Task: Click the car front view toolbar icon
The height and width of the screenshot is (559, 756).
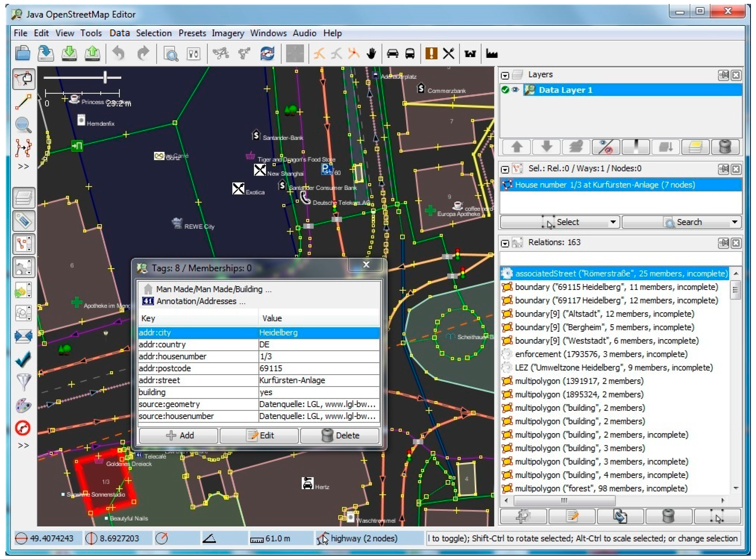Action: click(392, 53)
